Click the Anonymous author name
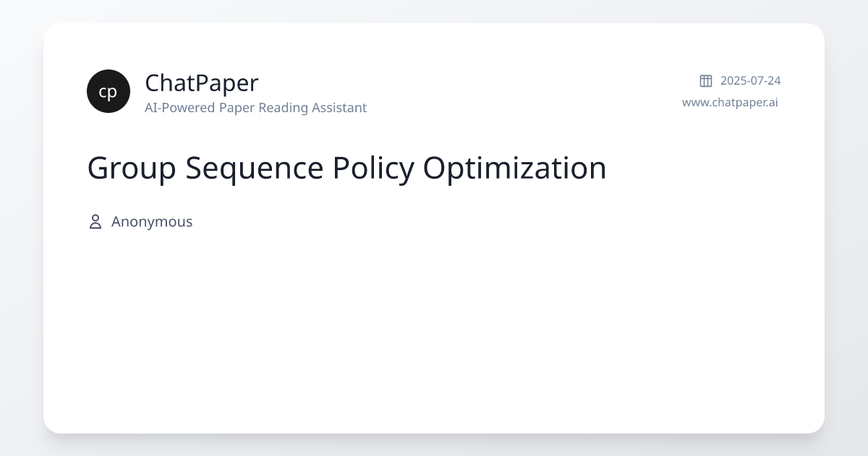The image size is (868, 456). coord(152,221)
